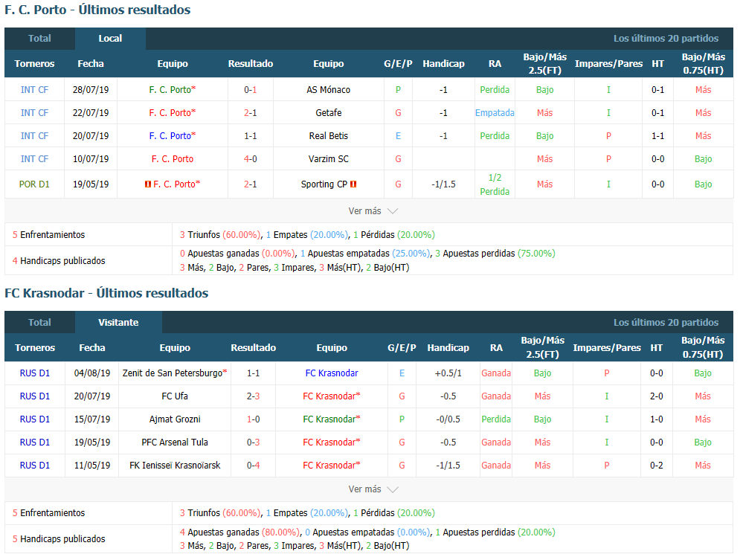The width and height of the screenshot is (743, 560).
Task: Click green FC Krasnodar in Ajmat Grozni row
Action: [x=331, y=419]
